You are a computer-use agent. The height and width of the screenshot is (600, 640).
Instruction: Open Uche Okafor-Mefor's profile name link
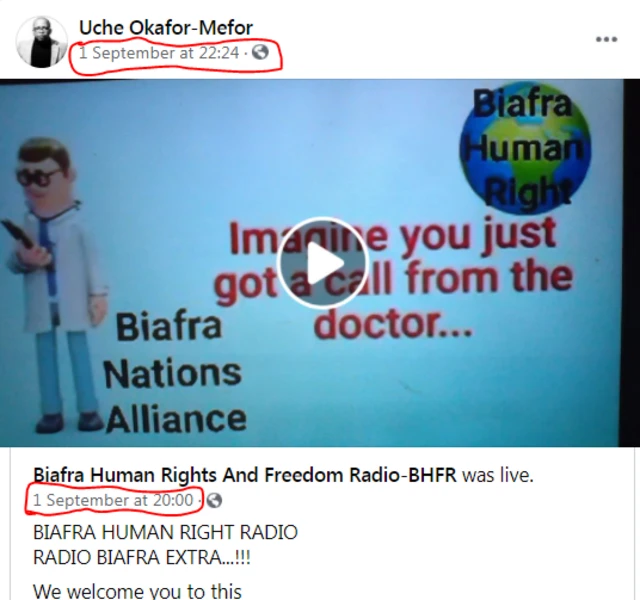[166, 28]
